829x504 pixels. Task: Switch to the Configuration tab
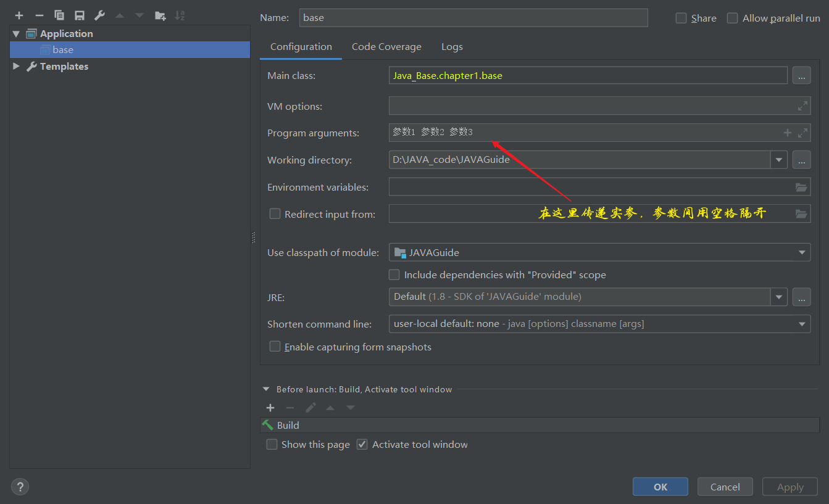(x=301, y=47)
